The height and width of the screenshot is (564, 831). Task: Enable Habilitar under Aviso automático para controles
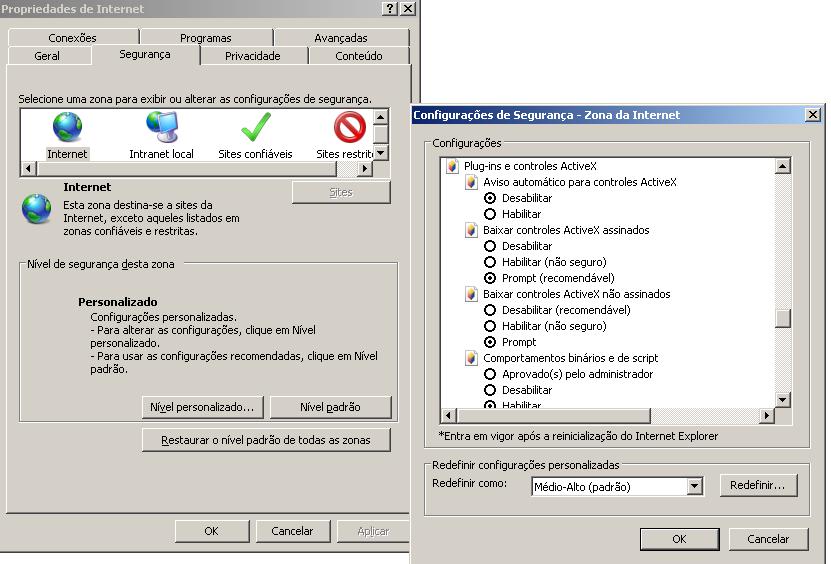click(490, 214)
